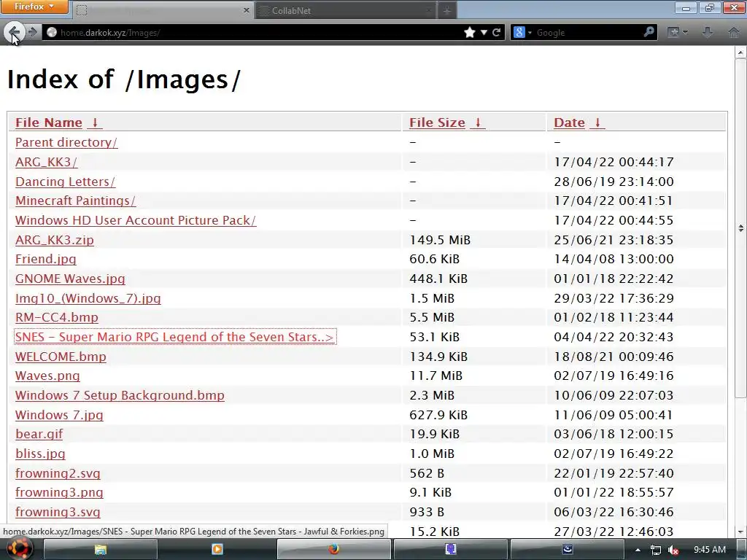Switch to the Firefox taskbar button

334,550
